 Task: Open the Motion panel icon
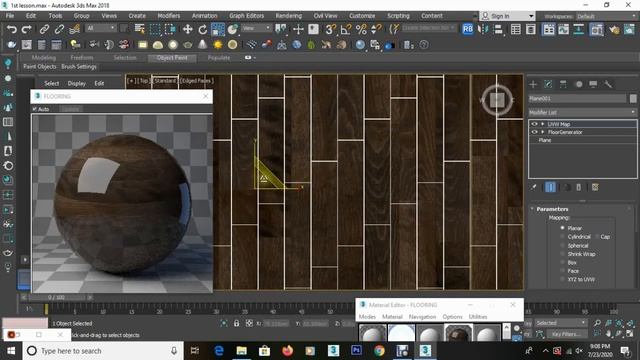tap(578, 84)
